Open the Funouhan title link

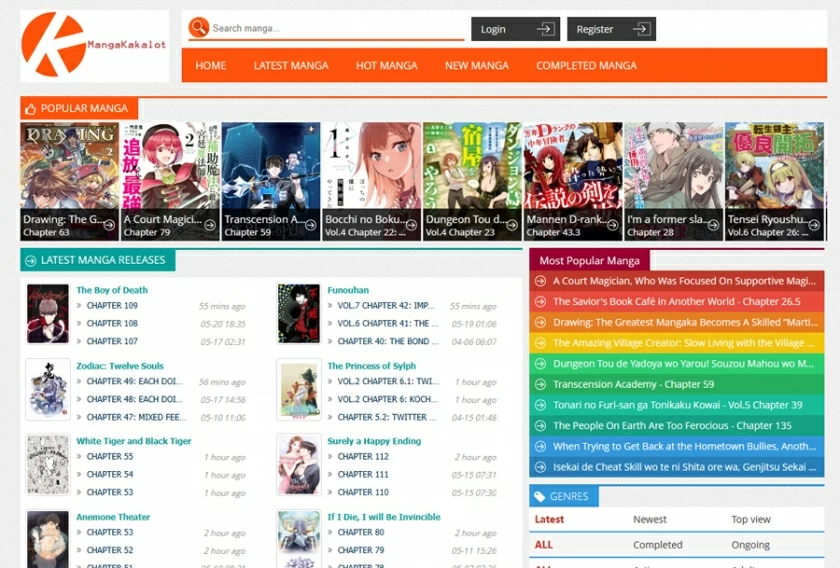point(348,290)
